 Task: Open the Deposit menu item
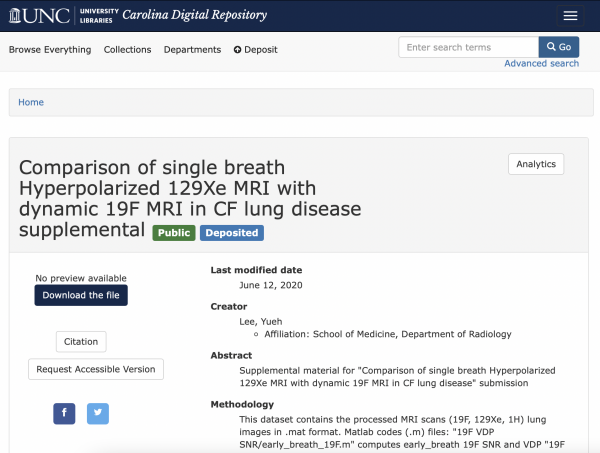pyautogui.click(x=256, y=49)
